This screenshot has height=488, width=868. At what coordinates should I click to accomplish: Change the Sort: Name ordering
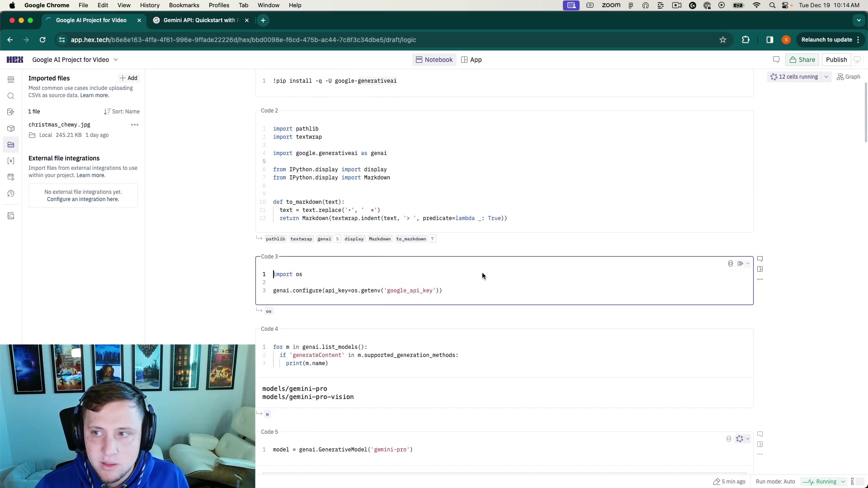pos(122,112)
